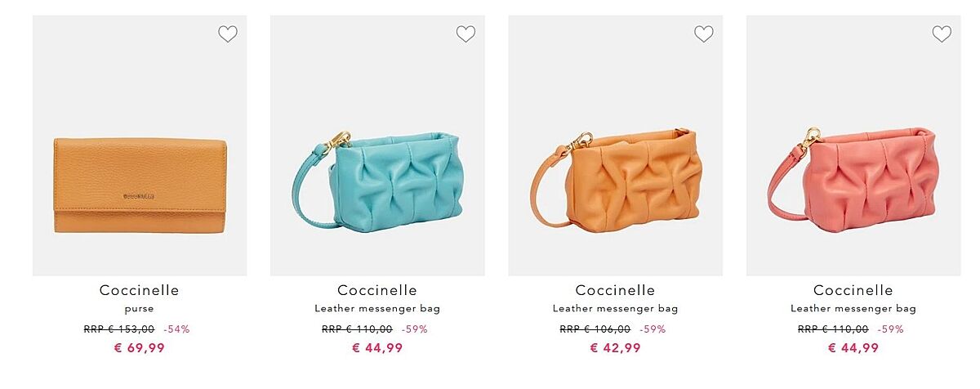View the turquoise ruched bag photo
This screenshot has width=980, height=389.
coord(377,145)
